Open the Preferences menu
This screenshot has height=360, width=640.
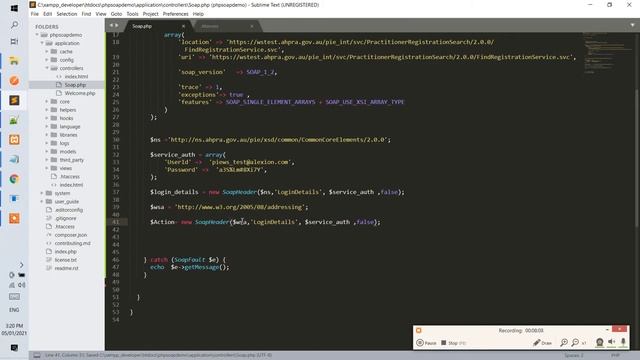pyautogui.click(x=176, y=14)
